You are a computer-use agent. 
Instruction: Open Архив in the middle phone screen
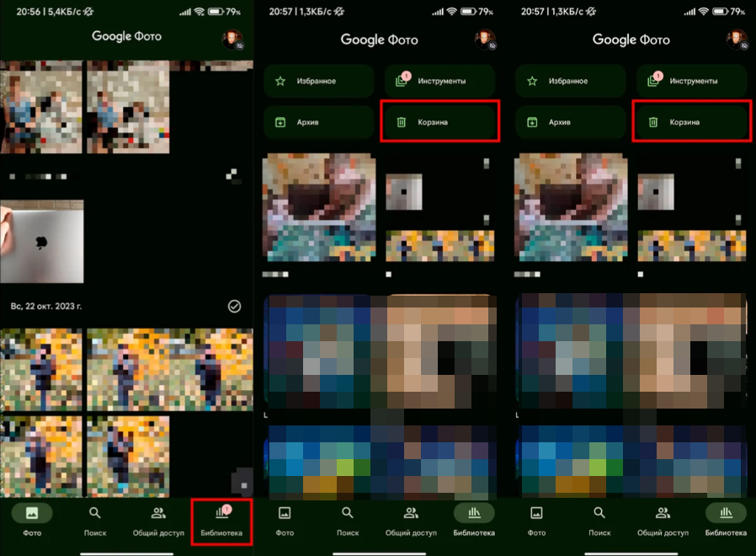(319, 122)
